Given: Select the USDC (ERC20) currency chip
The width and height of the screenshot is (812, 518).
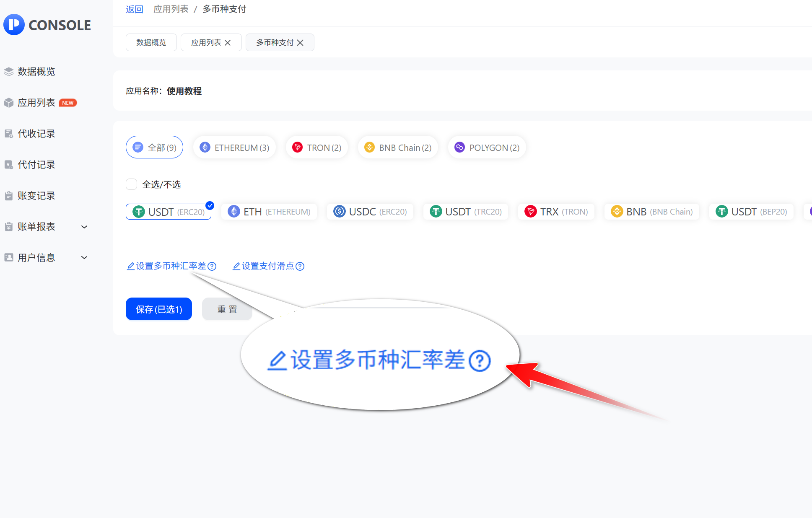Looking at the screenshot, I should tap(370, 212).
